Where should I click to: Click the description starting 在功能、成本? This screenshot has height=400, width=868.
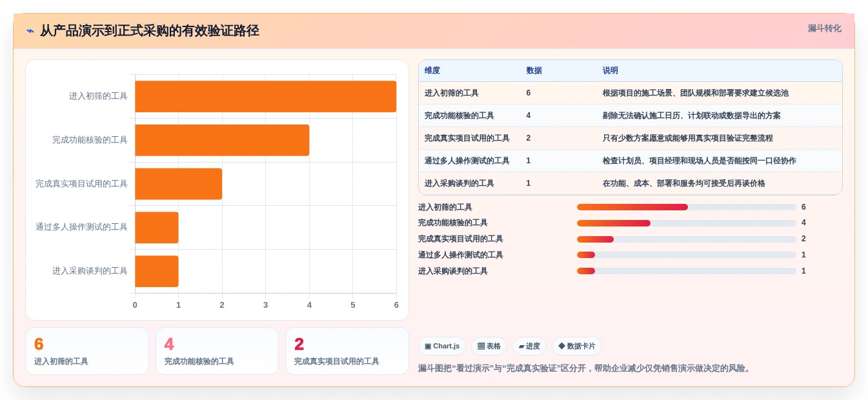click(684, 183)
